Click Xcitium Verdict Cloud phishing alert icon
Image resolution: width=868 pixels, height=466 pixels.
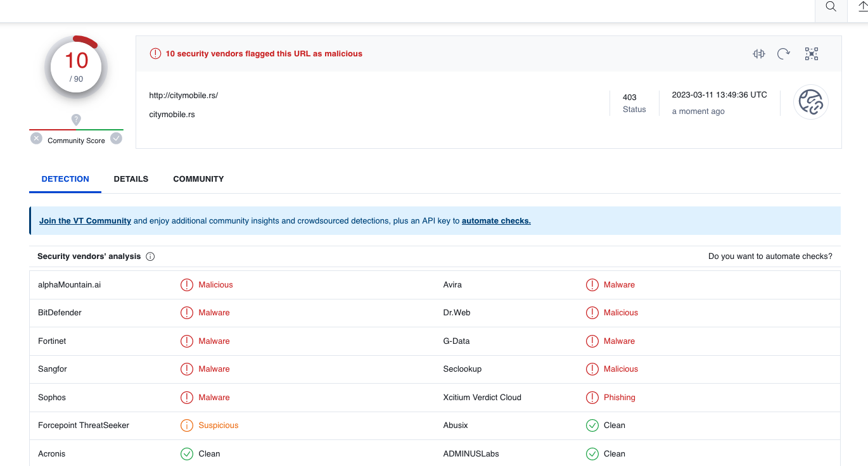(592, 398)
